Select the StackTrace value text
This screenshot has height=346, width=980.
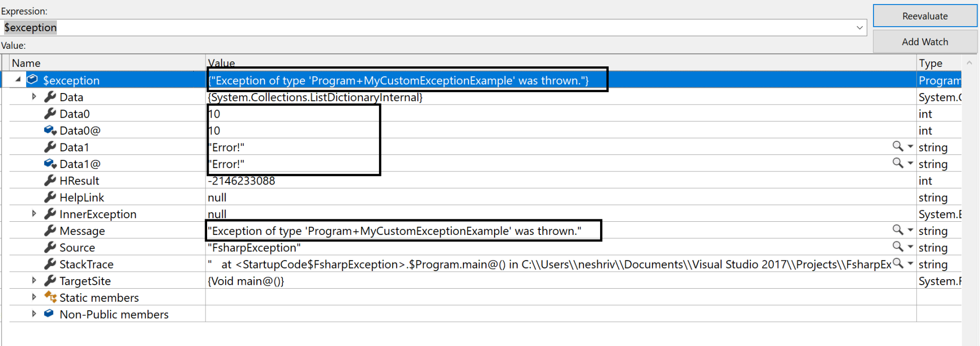(x=549, y=264)
